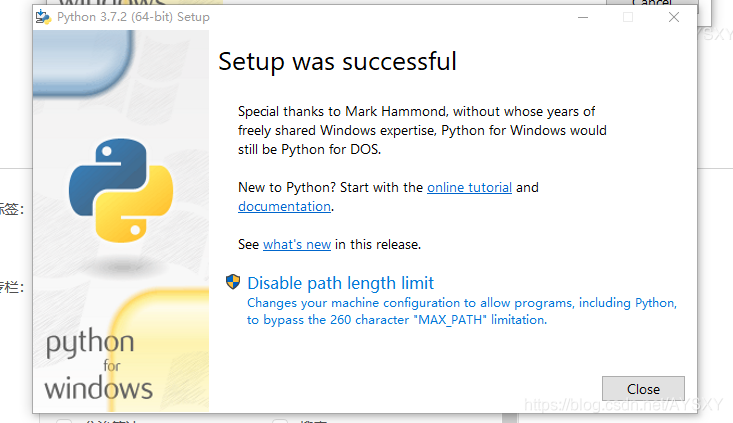Image resolution: width=733 pixels, height=423 pixels.
Task: Click the UAC shield icon beside Disable path
Action: pos(233,282)
